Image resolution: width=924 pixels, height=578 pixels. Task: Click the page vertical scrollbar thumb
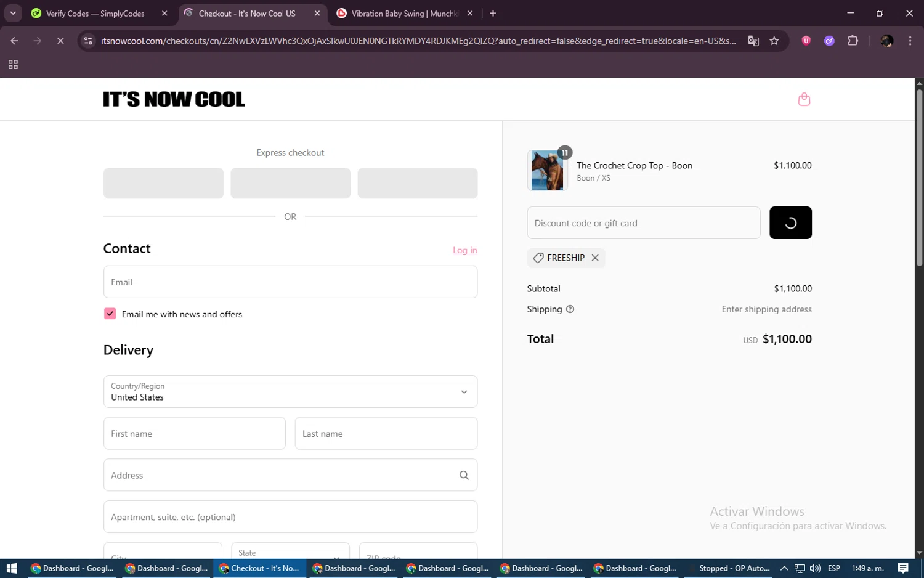[x=919, y=177]
